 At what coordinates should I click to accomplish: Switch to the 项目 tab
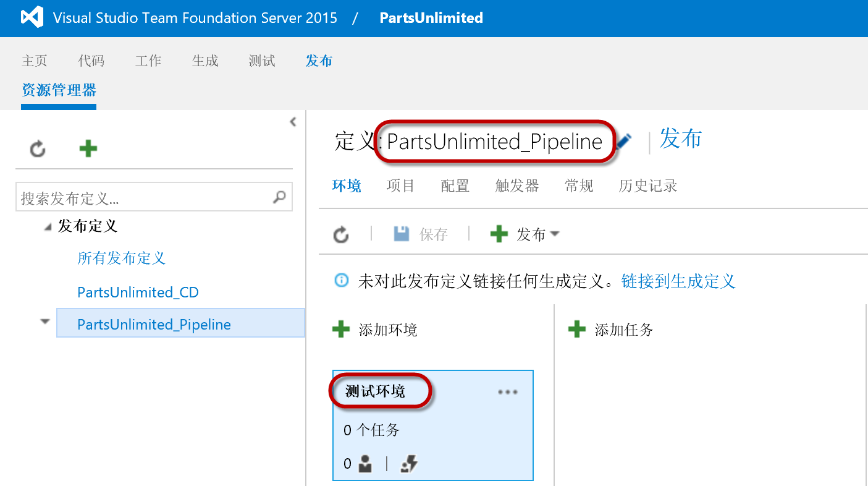coord(401,185)
